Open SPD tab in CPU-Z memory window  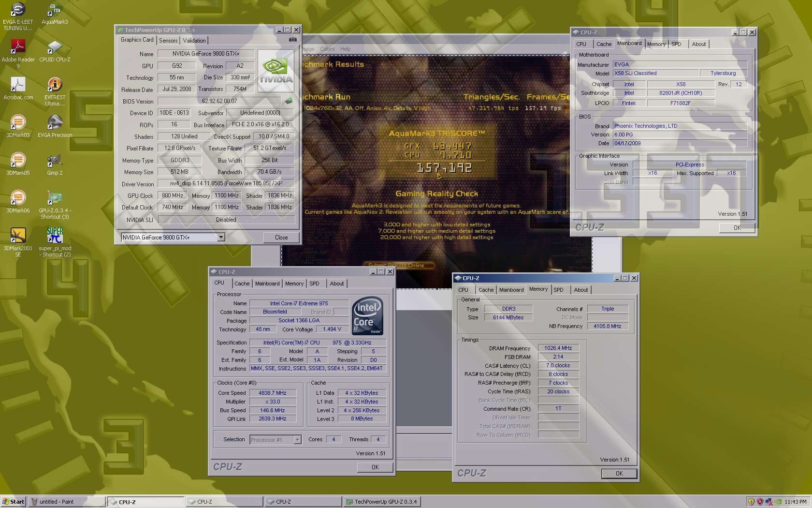[x=558, y=290]
